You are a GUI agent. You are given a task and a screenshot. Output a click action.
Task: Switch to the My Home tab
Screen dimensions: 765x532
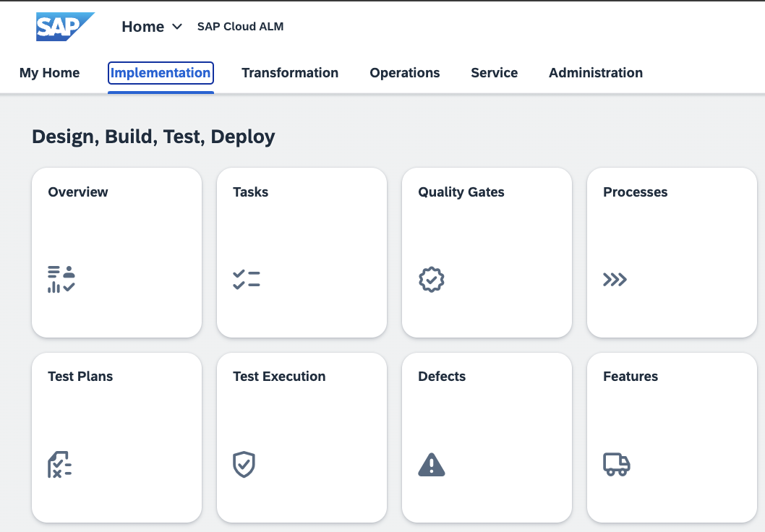point(49,73)
